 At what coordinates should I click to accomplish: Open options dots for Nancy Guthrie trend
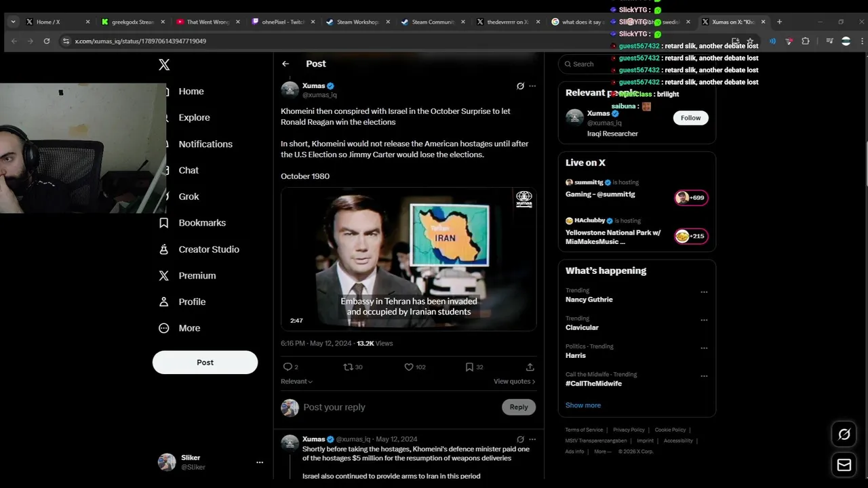pos(704,292)
